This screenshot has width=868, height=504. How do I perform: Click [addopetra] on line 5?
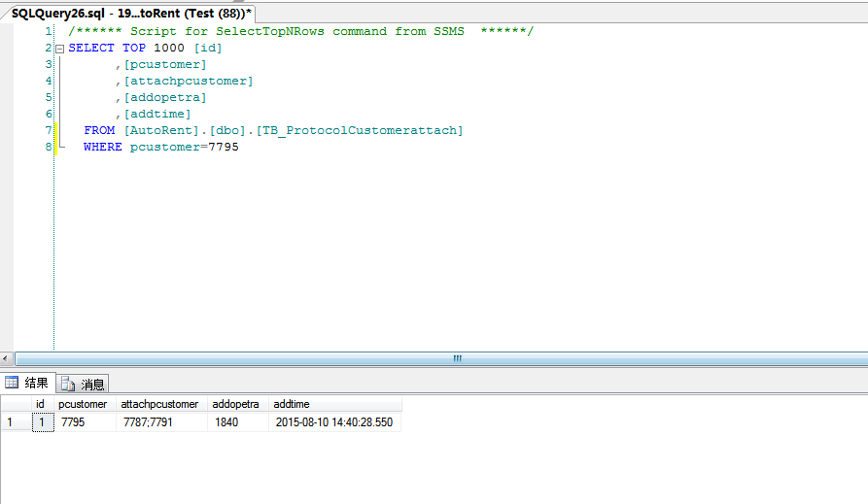coord(165,97)
